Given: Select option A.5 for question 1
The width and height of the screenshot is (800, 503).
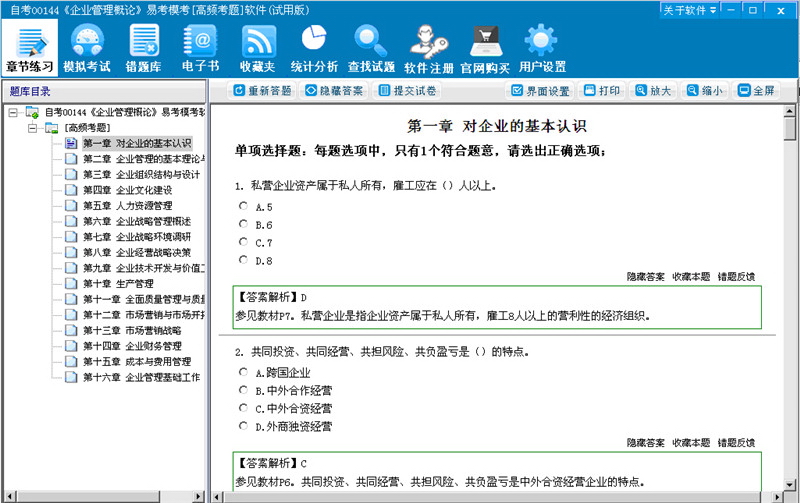Looking at the screenshot, I should [243, 206].
